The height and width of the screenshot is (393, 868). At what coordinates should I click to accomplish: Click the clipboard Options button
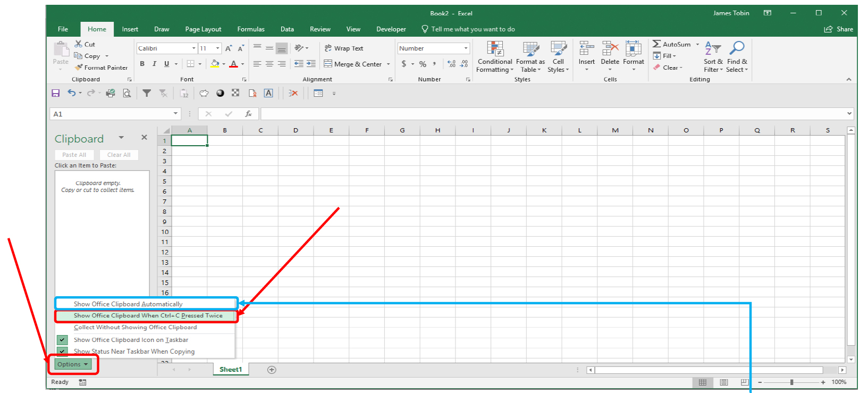(x=73, y=364)
